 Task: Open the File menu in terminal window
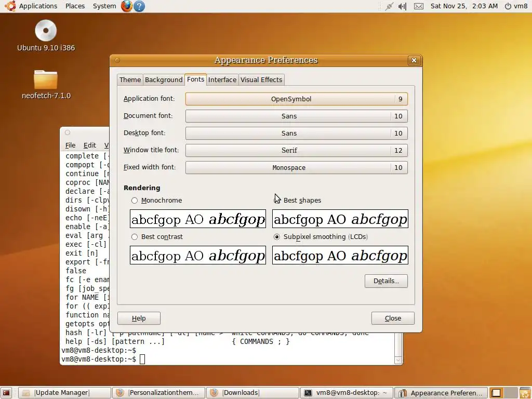70,145
